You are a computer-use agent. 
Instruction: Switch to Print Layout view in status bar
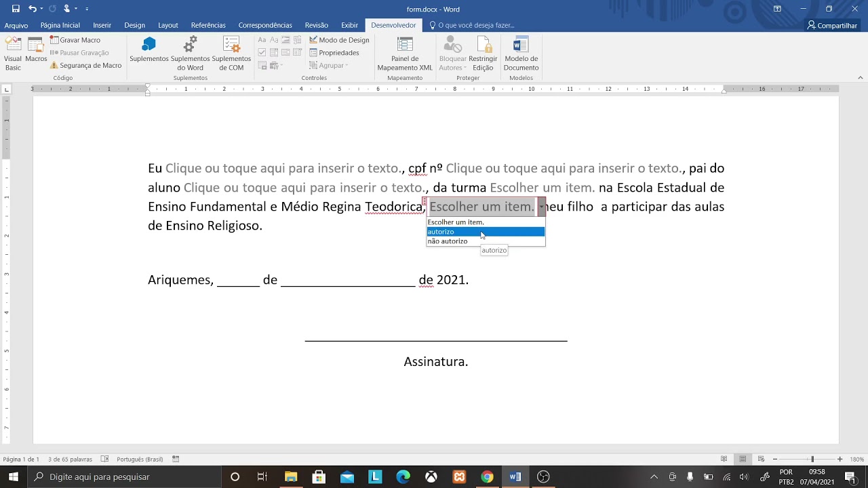point(743,459)
